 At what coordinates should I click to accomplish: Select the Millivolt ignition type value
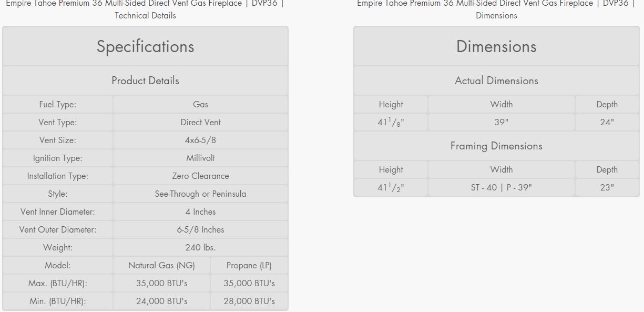(200, 158)
